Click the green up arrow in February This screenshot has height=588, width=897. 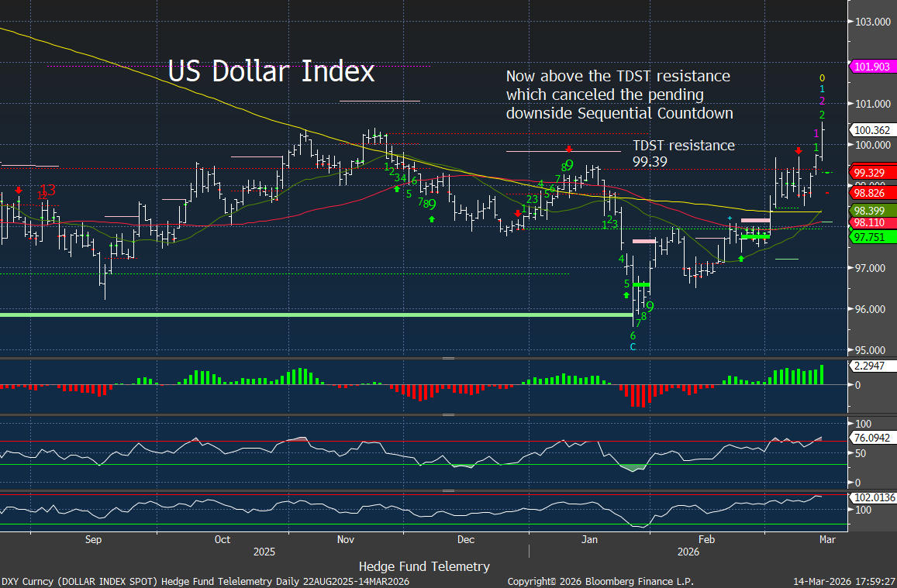[x=740, y=258]
